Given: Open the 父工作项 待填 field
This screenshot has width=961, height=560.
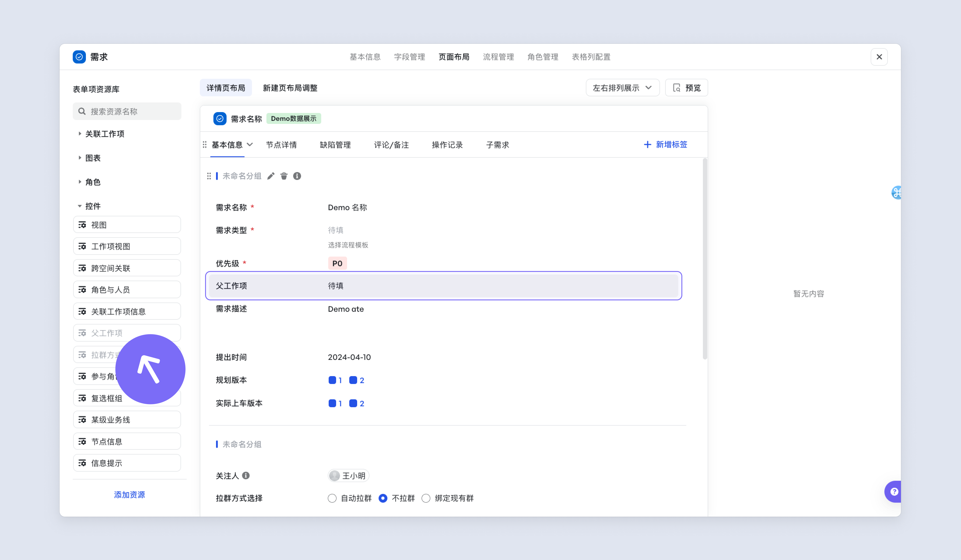Looking at the screenshot, I should pos(336,286).
